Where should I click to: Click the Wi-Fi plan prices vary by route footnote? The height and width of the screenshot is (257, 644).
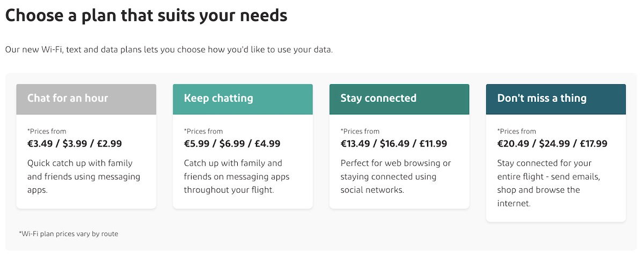point(68,234)
